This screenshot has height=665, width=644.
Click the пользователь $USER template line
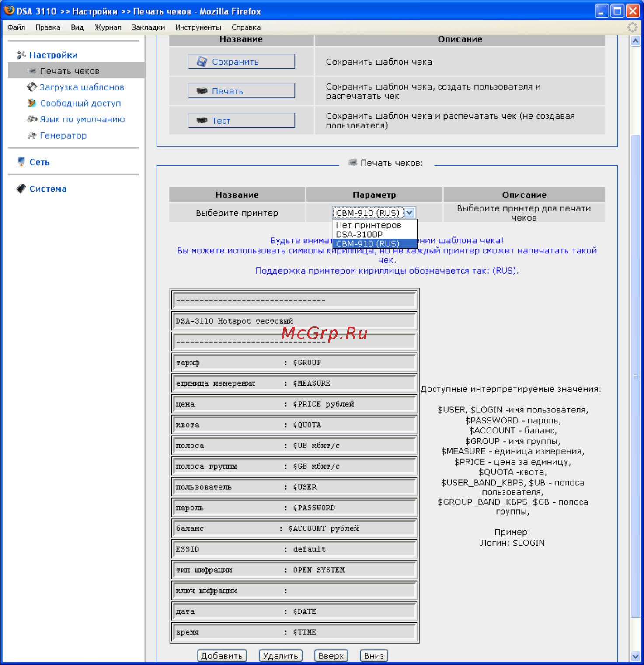[295, 487]
